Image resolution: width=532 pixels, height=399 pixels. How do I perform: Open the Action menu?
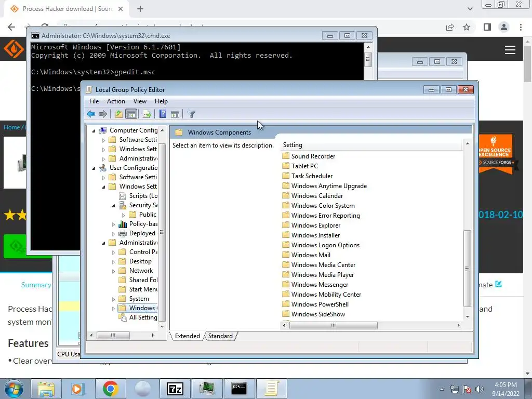point(116,101)
